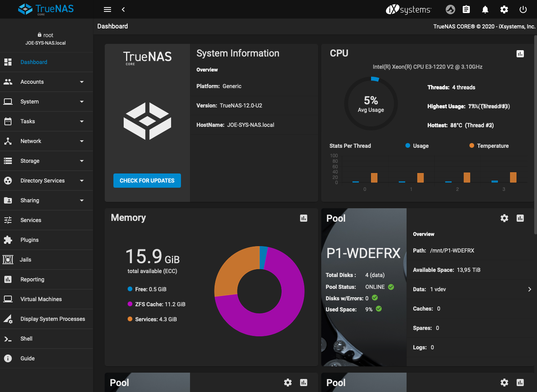Expand the Tasks menu arrow

[82, 121]
